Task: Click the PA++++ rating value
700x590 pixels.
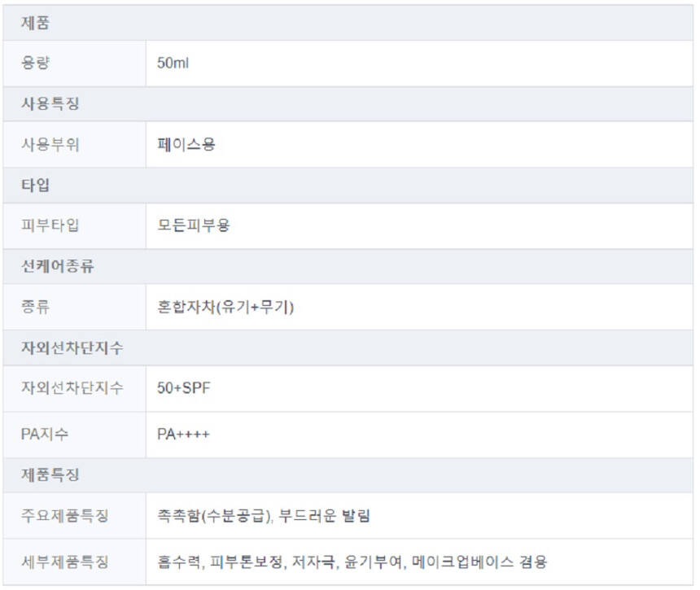Action: (x=183, y=434)
